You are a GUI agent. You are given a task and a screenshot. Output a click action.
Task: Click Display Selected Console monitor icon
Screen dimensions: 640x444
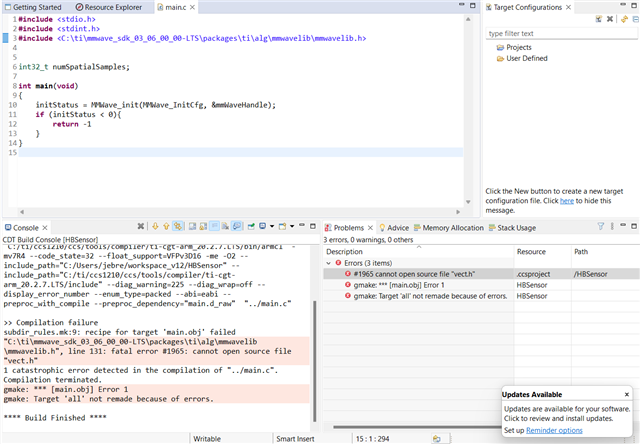262,226
